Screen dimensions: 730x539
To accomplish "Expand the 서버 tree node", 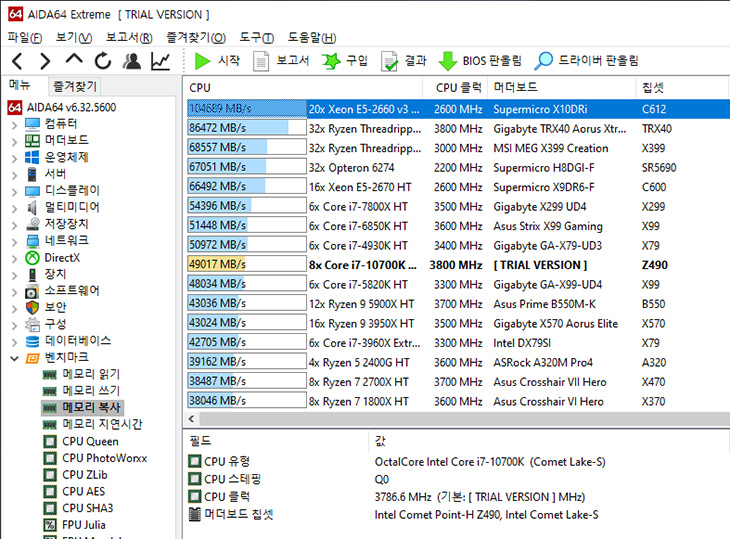I will [14, 175].
